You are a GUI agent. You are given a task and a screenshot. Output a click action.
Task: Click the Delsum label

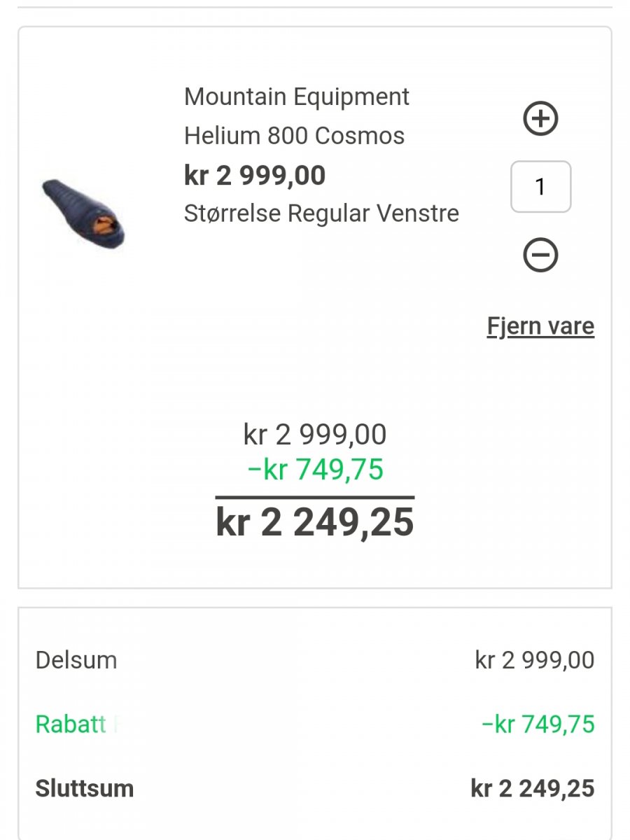pos(76,660)
